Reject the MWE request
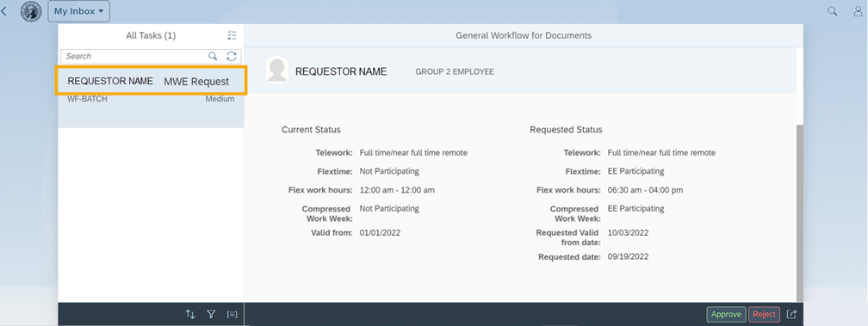 tap(764, 315)
